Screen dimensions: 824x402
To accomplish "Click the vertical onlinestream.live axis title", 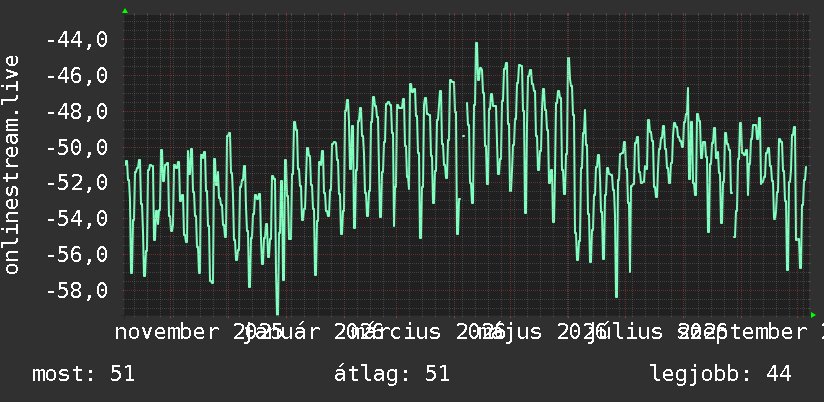I will coord(11,164).
